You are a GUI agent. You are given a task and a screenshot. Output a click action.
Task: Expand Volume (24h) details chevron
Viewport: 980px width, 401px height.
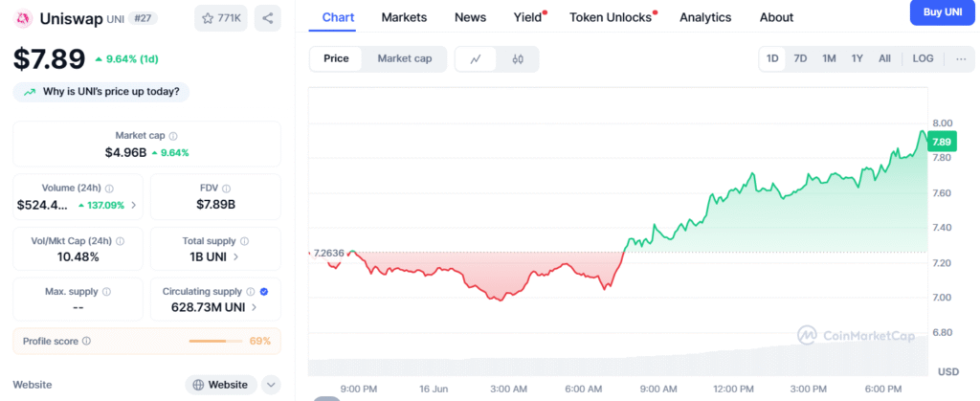[134, 205]
